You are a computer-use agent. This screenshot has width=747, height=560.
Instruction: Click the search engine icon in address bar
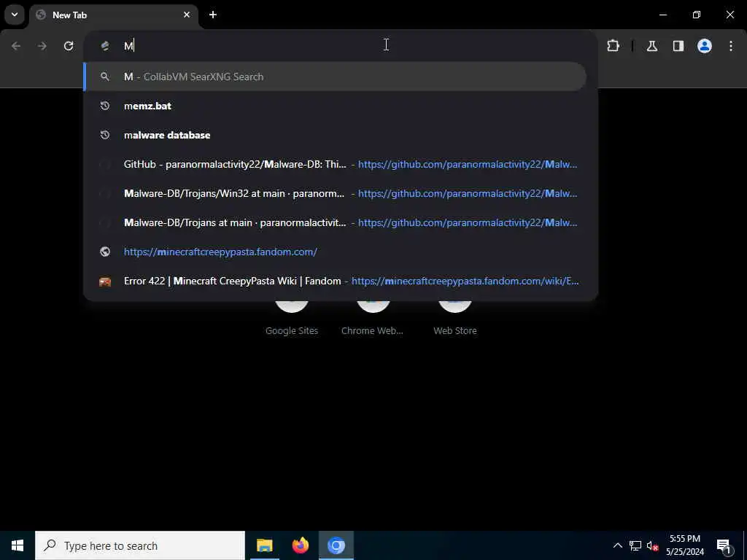[105, 46]
